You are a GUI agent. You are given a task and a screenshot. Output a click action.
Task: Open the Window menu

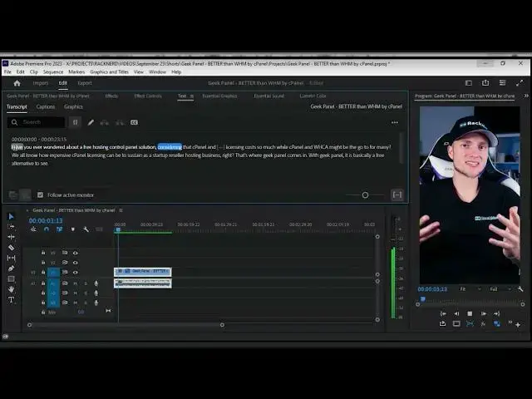tap(157, 72)
